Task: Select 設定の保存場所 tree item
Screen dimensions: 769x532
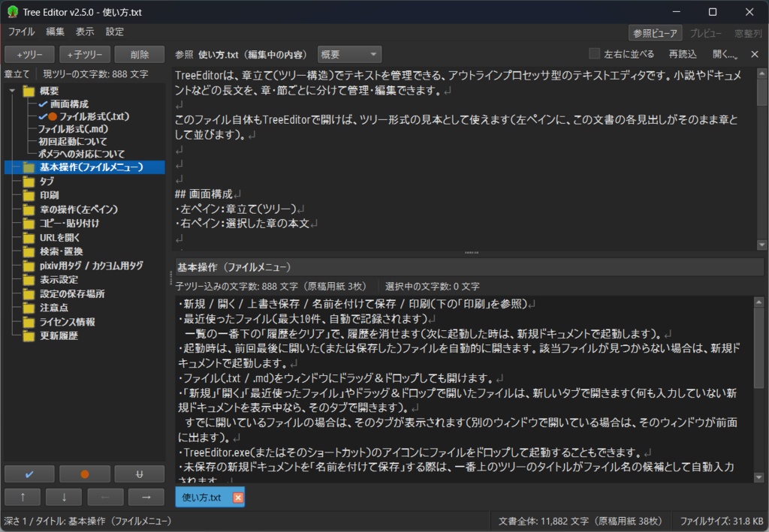Action: pyautogui.click(x=72, y=294)
